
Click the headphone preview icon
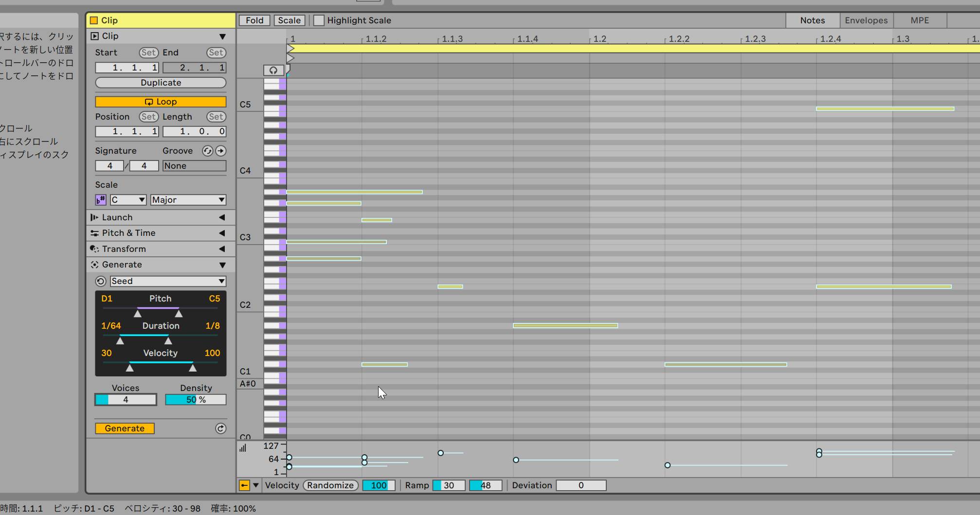[273, 70]
